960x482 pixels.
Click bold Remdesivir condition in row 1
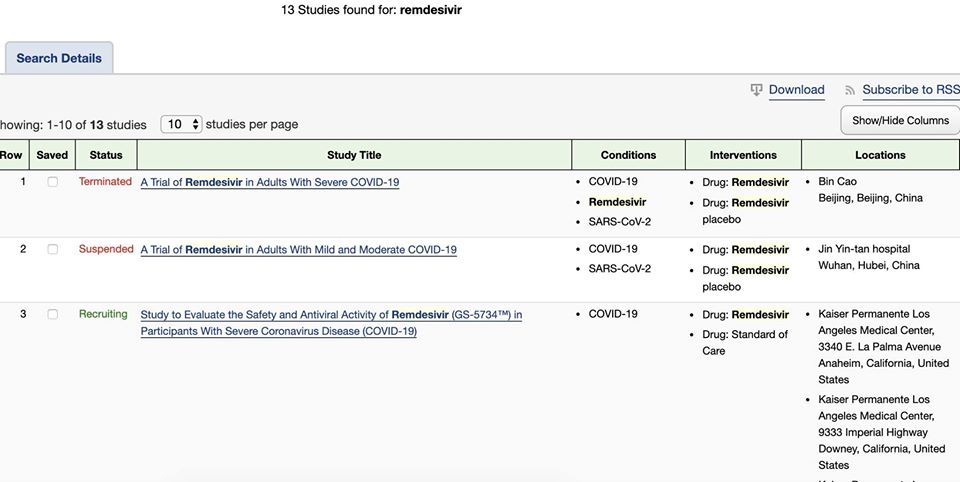617,201
